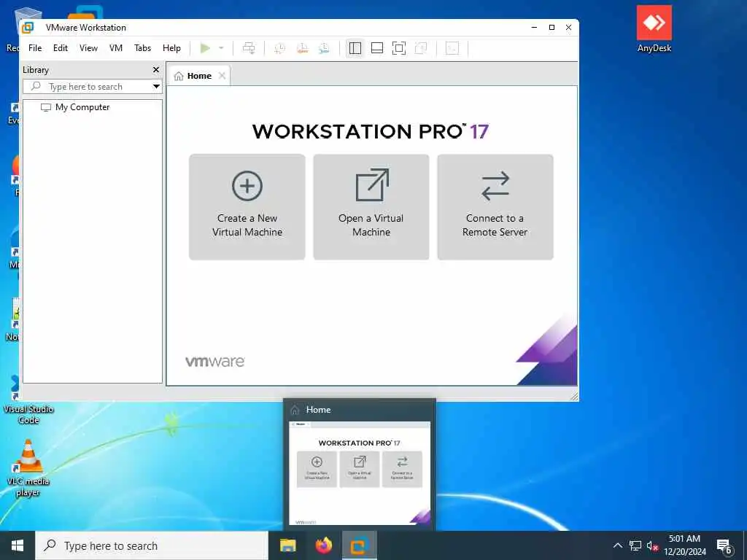Open the Help menu
The width and height of the screenshot is (747, 560).
tap(171, 48)
